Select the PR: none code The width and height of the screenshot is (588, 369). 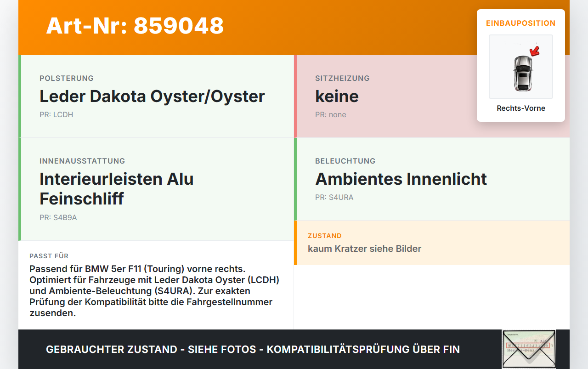(331, 114)
